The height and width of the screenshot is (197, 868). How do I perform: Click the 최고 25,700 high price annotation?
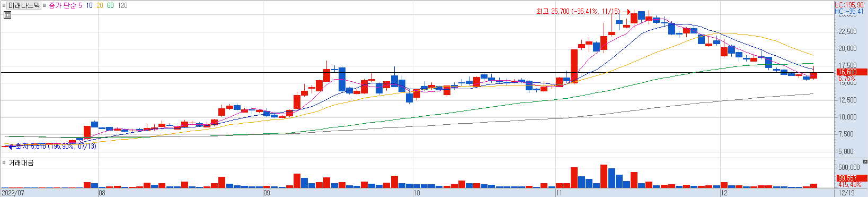tap(578, 11)
